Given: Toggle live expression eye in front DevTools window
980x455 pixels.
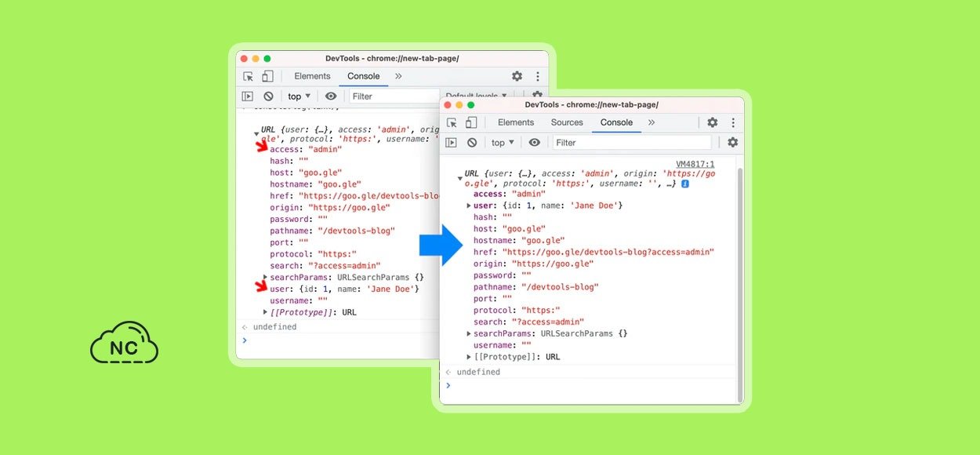Looking at the screenshot, I should [535, 143].
